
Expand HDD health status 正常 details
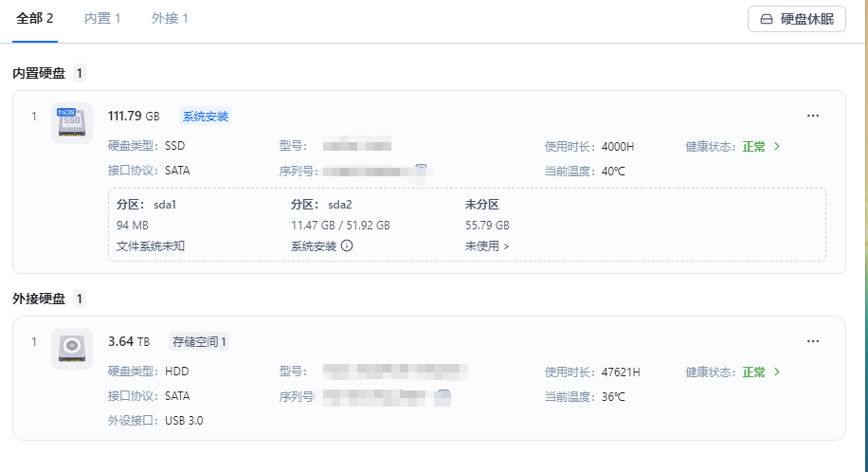[777, 372]
